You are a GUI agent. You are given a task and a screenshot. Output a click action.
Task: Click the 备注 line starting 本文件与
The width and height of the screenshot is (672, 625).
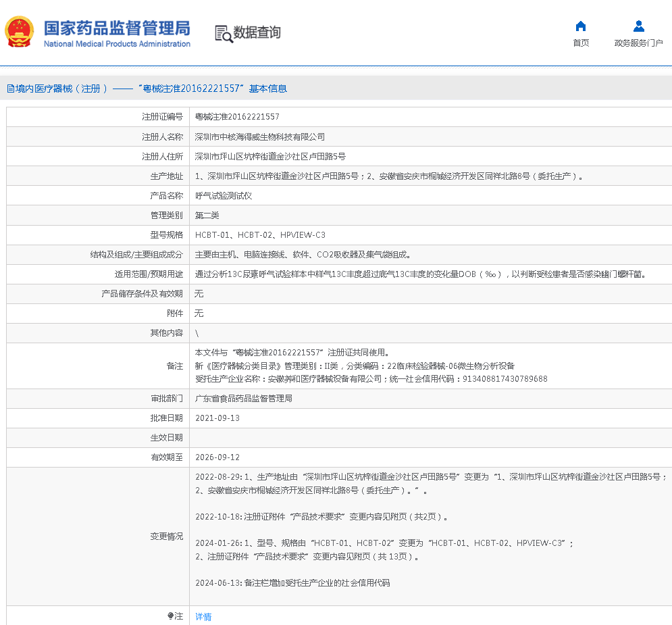tap(292, 353)
